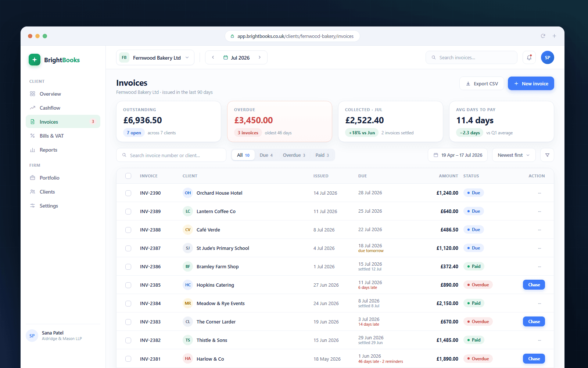Open a new browser tab
Viewport: 588px width, 368px height.
point(554,36)
